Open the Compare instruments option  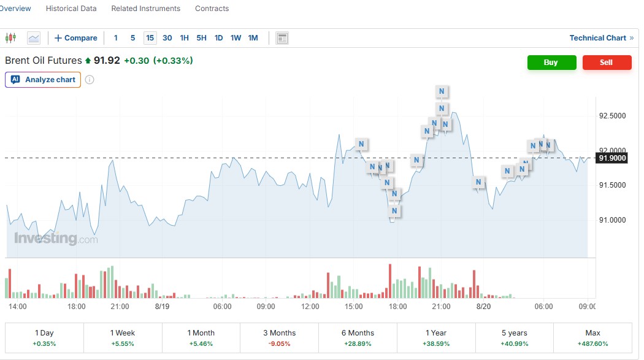[76, 38]
